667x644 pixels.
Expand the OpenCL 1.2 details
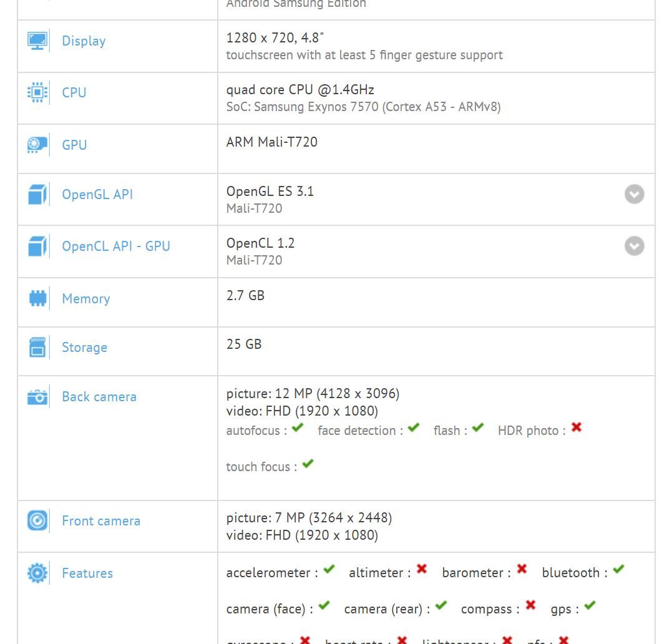634,246
